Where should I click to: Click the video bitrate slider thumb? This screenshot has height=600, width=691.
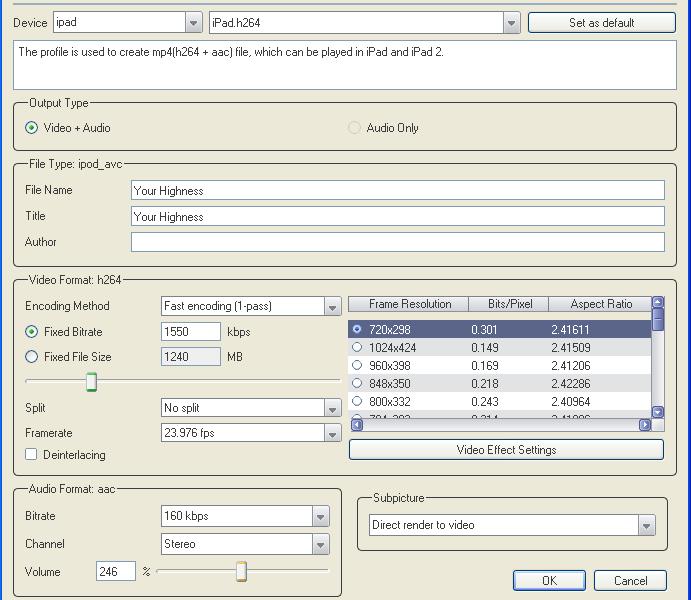tap(91, 382)
